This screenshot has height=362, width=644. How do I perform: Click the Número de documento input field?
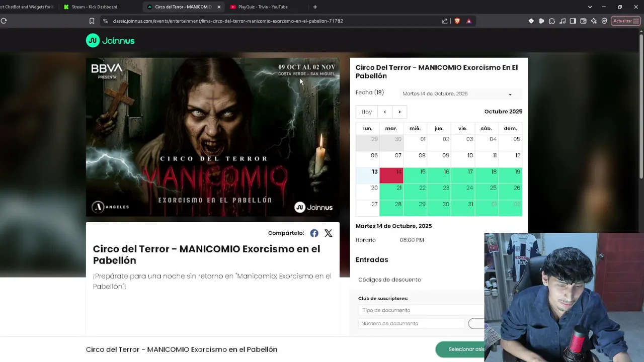[412, 323]
